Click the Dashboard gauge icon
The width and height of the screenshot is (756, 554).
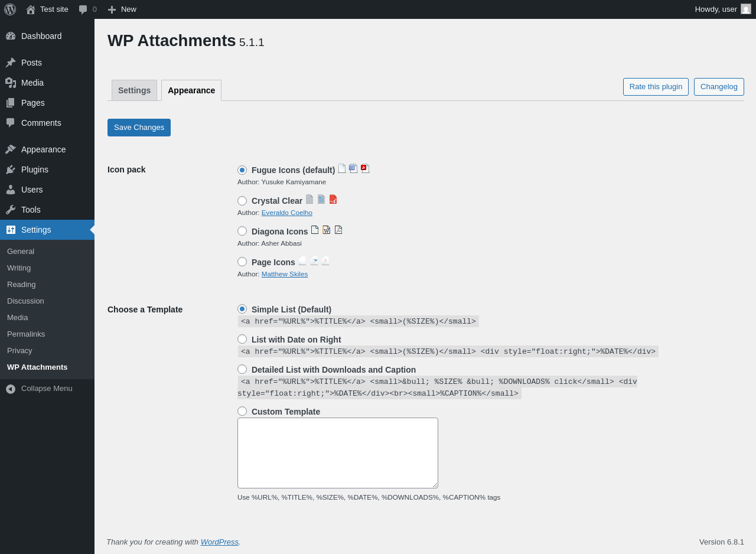coord(11,36)
